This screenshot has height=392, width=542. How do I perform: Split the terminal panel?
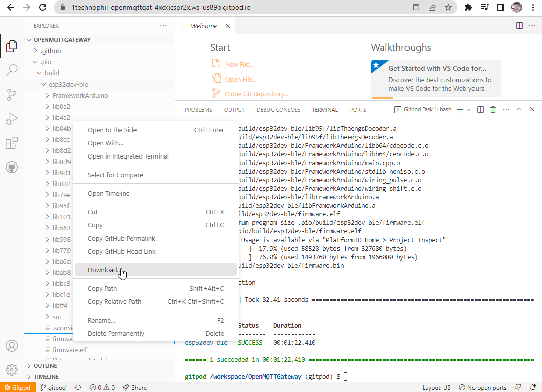pos(480,110)
